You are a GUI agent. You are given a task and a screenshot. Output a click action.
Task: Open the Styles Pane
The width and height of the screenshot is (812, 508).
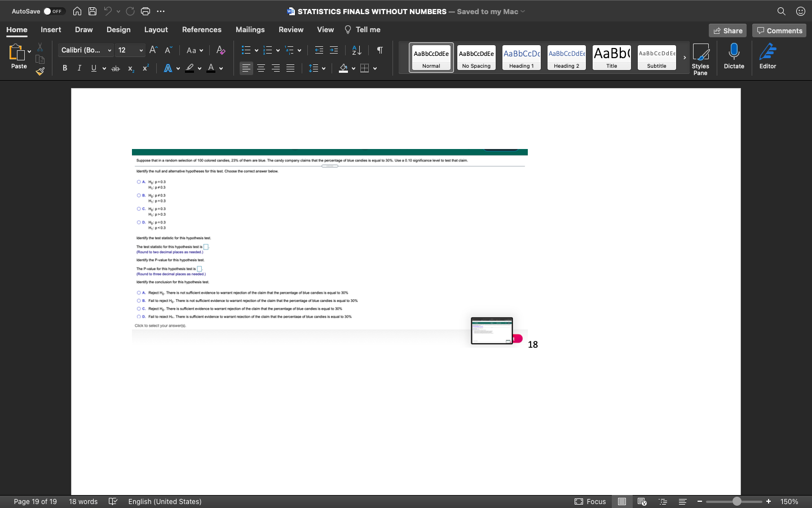701,56
